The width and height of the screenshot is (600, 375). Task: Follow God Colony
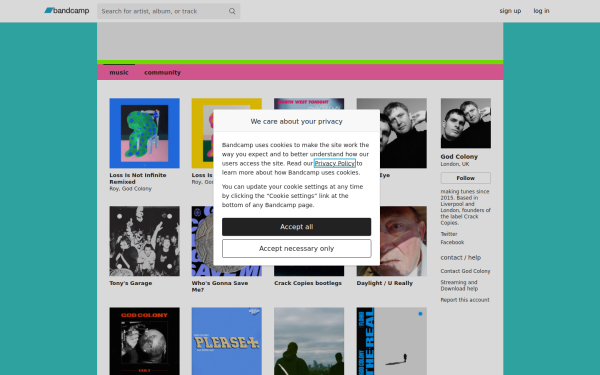coord(466,178)
